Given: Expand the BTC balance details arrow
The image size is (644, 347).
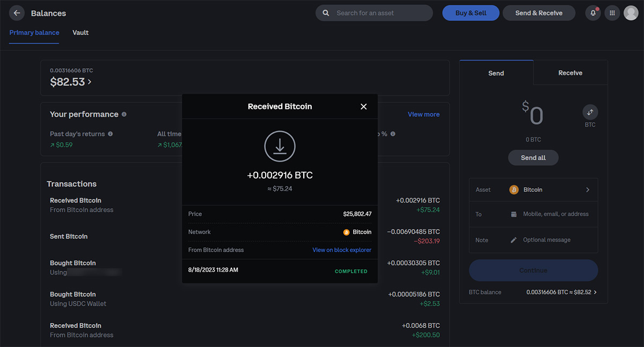Looking at the screenshot, I should click(x=595, y=292).
